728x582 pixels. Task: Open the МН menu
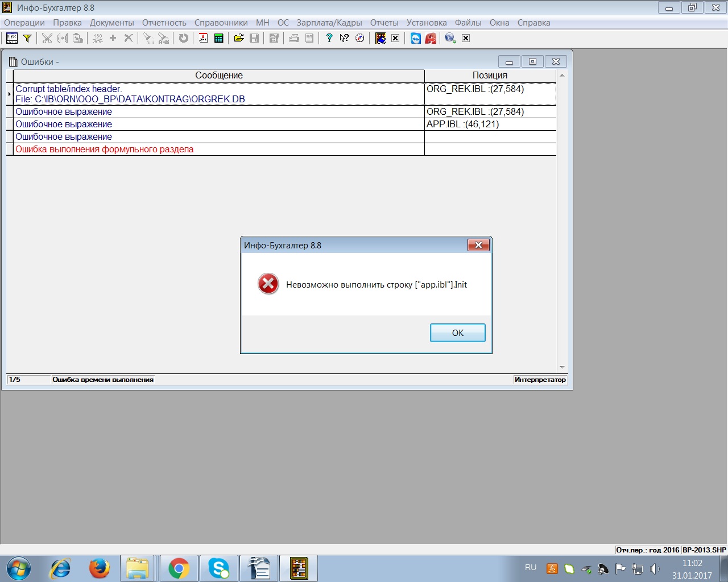coord(263,23)
